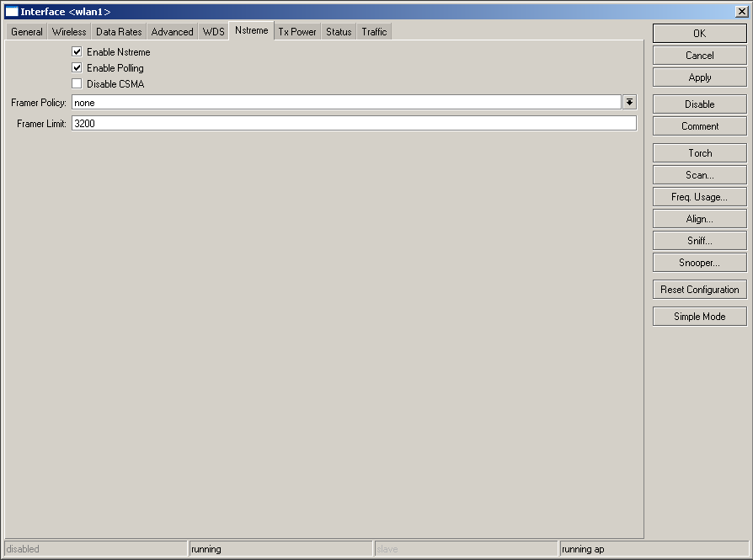Click the Framer Policy value field
Viewport: 753px width, 560px height.
[x=345, y=103]
